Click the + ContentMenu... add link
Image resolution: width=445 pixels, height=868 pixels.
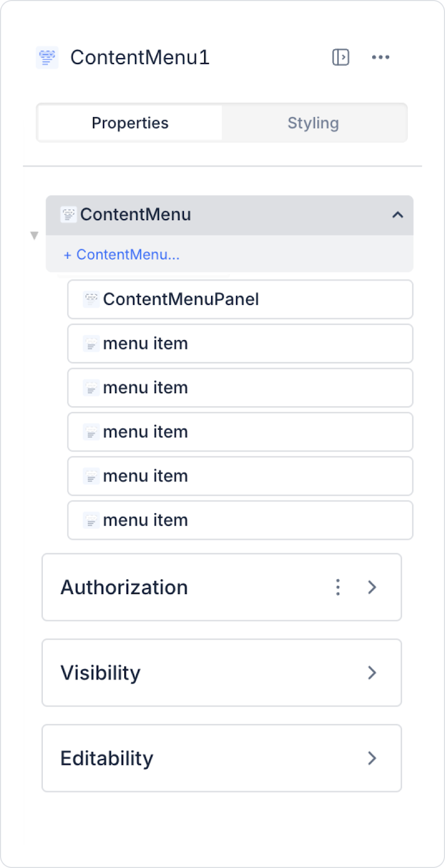(122, 254)
